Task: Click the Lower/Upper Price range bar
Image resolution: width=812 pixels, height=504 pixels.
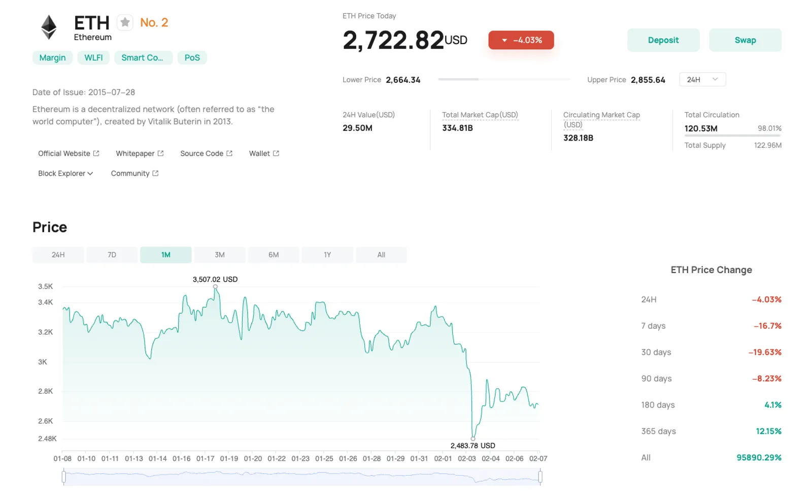Action: (x=504, y=79)
